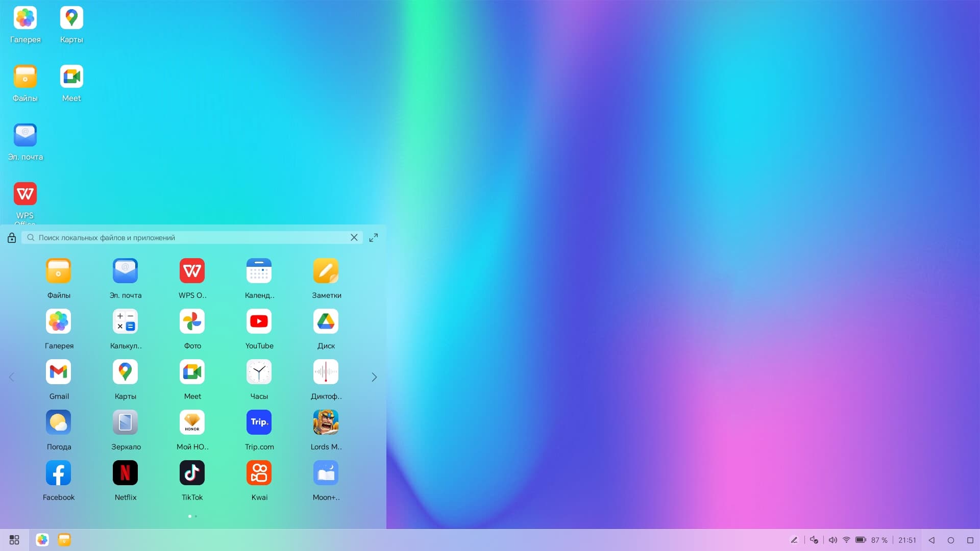This screenshot has width=980, height=551.
Task: Go to next app page arrow
Action: pyautogui.click(x=374, y=377)
